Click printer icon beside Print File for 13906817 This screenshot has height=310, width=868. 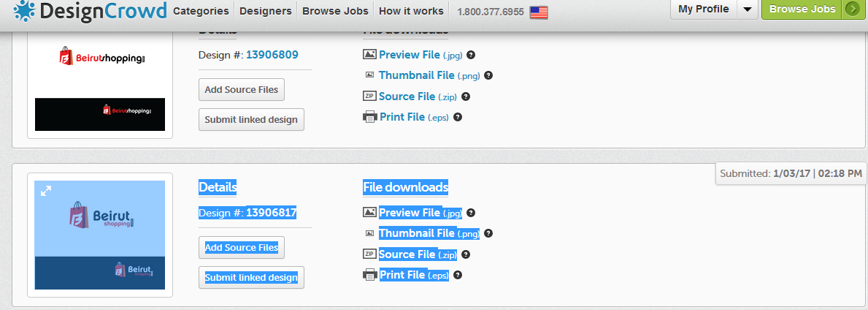click(x=370, y=275)
